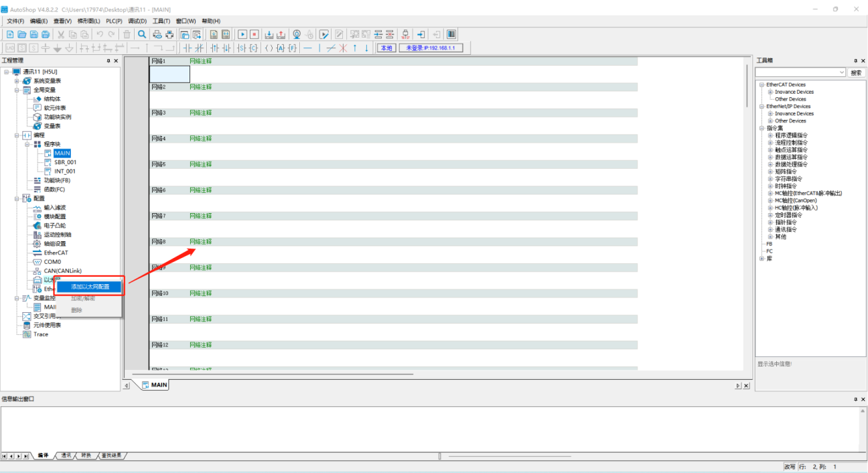868x473 pixels.
Task: Open the toolbox search dropdown arrow
Action: click(x=841, y=72)
